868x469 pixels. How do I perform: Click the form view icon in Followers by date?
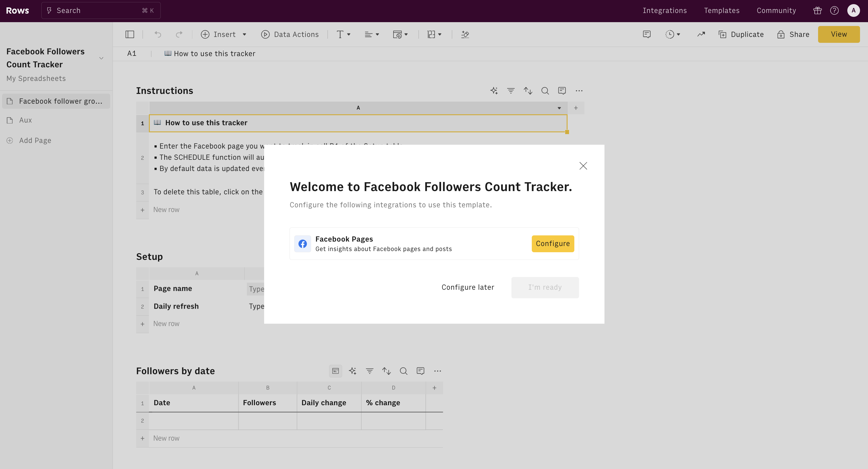[x=336, y=371]
